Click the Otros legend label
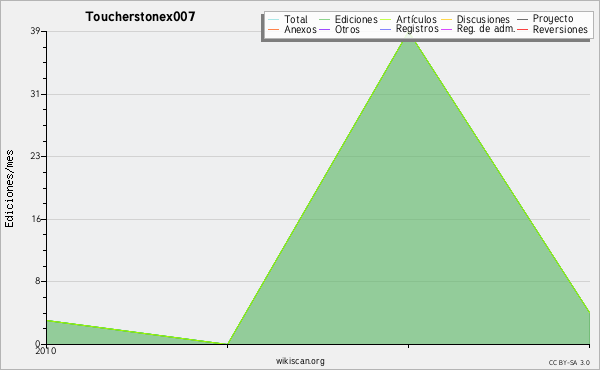Image resolution: width=600 pixels, height=370 pixels. pos(347,29)
